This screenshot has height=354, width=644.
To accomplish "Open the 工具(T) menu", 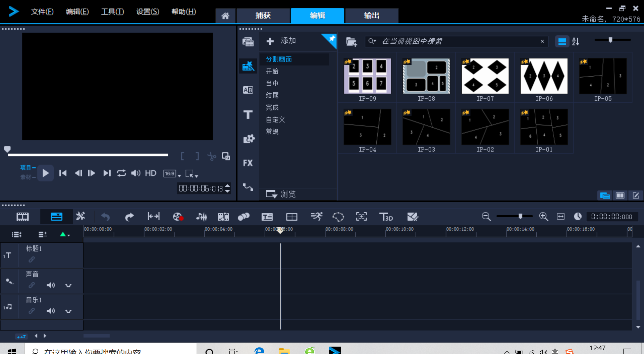I will (112, 12).
